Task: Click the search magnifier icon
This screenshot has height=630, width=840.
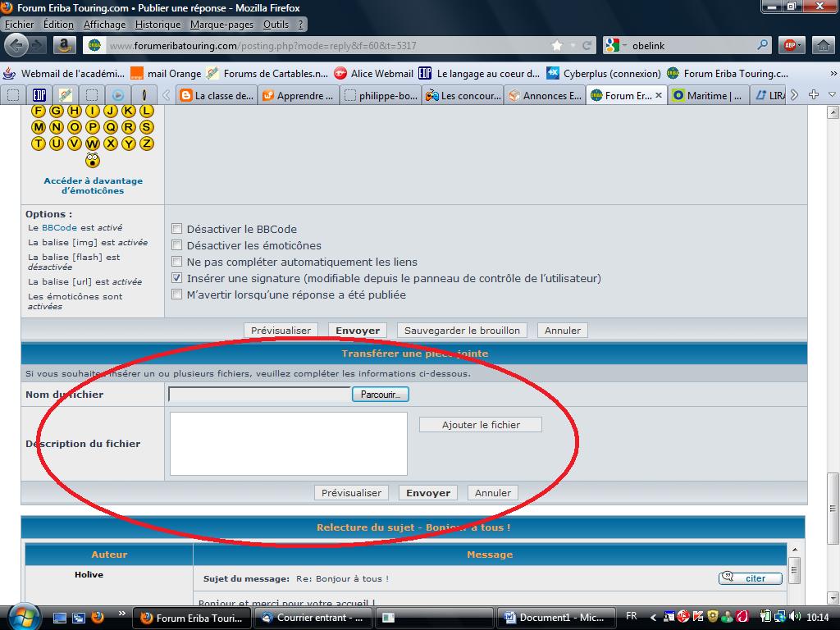Action: click(762, 46)
